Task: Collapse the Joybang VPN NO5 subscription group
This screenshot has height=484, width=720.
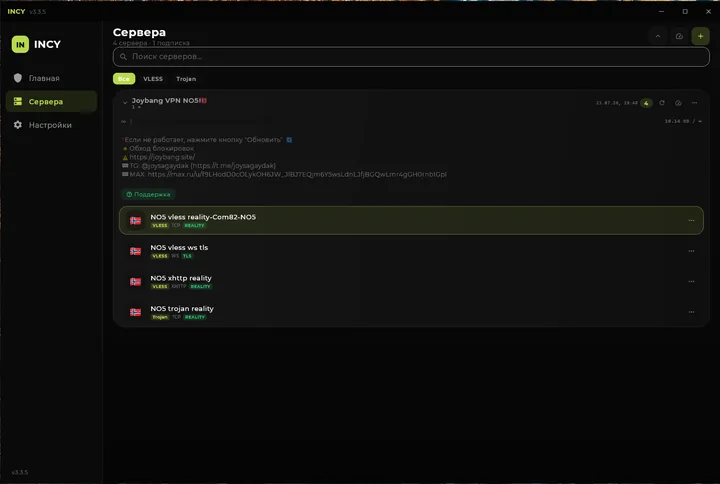Action: pos(125,103)
